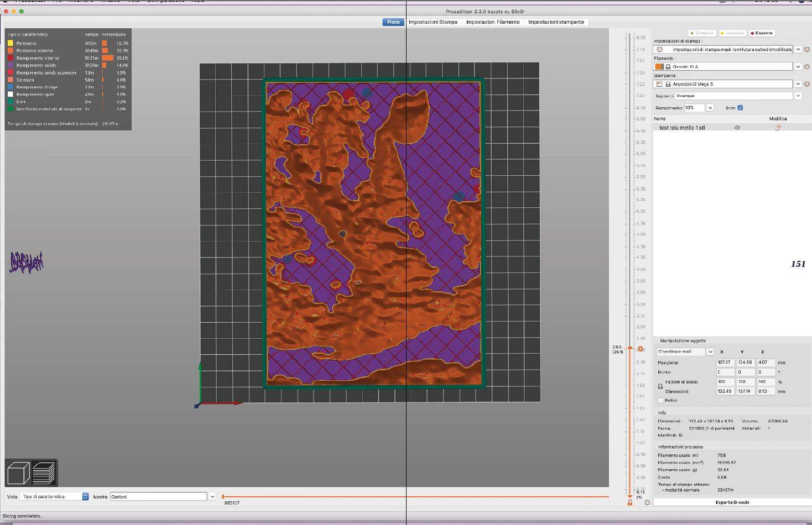The width and height of the screenshot is (812, 525).
Task: Select the Semplice mode button
Action: point(702,33)
